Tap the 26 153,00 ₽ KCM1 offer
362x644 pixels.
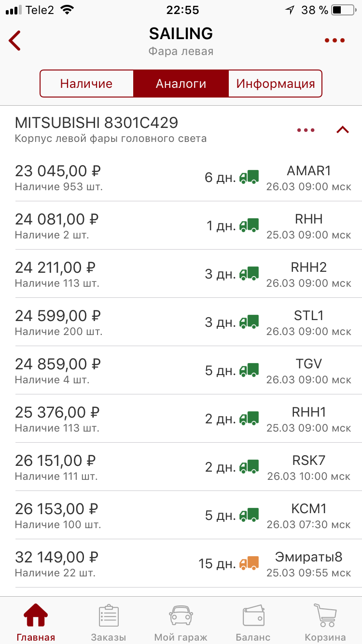click(x=181, y=515)
